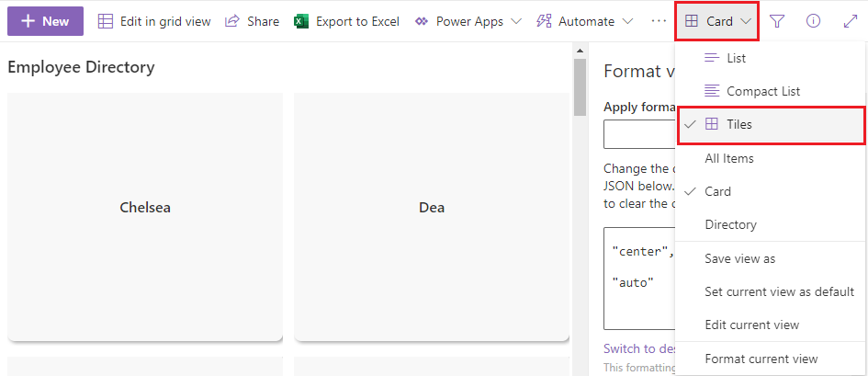Open the information details pane icon

click(x=813, y=21)
